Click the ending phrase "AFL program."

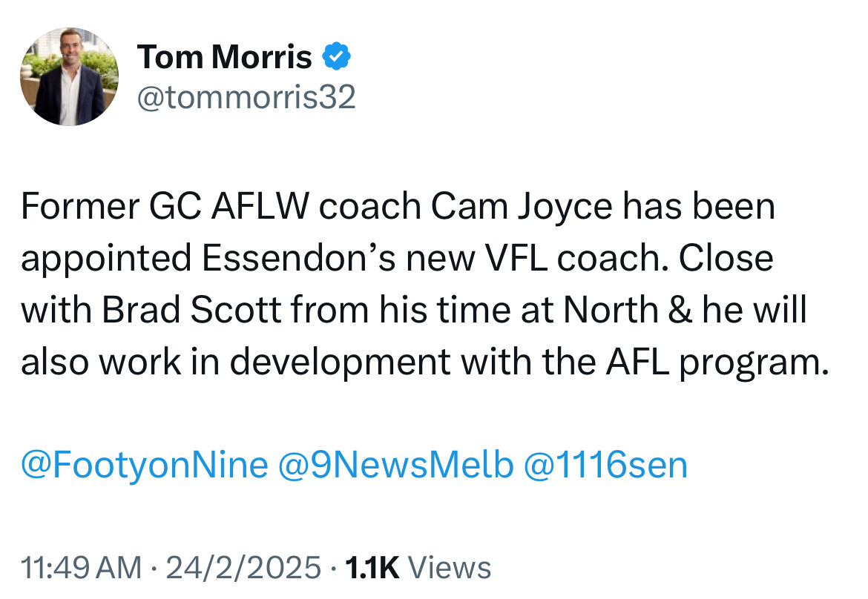(717, 363)
